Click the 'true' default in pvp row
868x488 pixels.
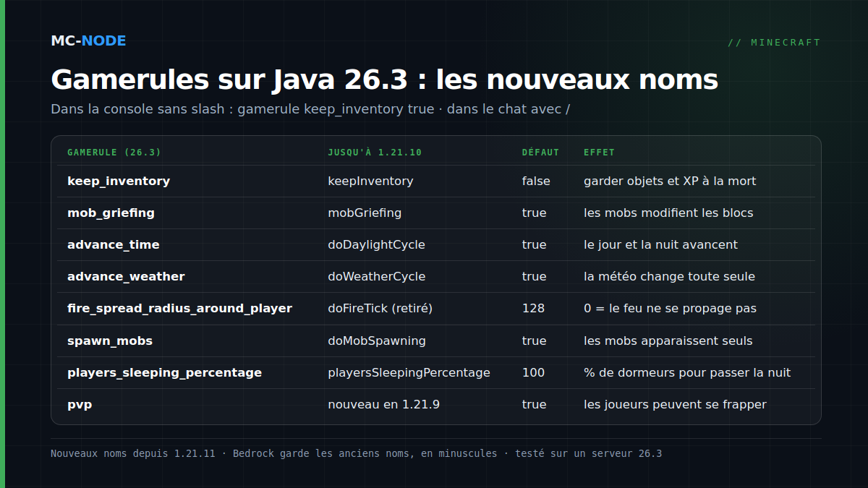coord(535,404)
